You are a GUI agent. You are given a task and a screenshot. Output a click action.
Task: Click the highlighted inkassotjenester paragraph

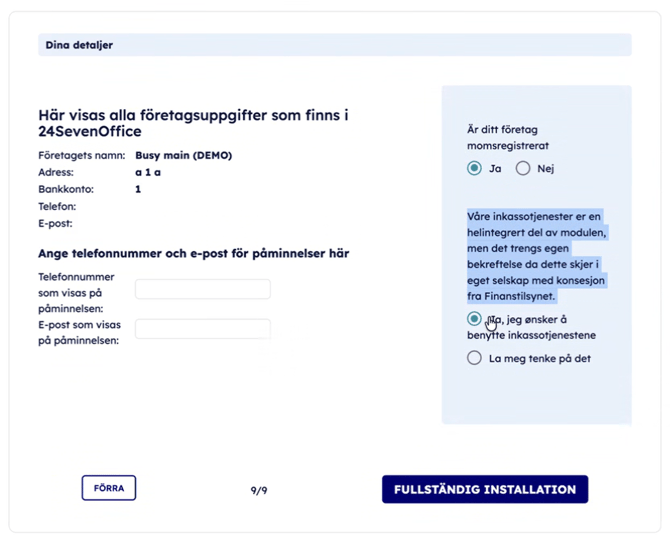coord(536,255)
